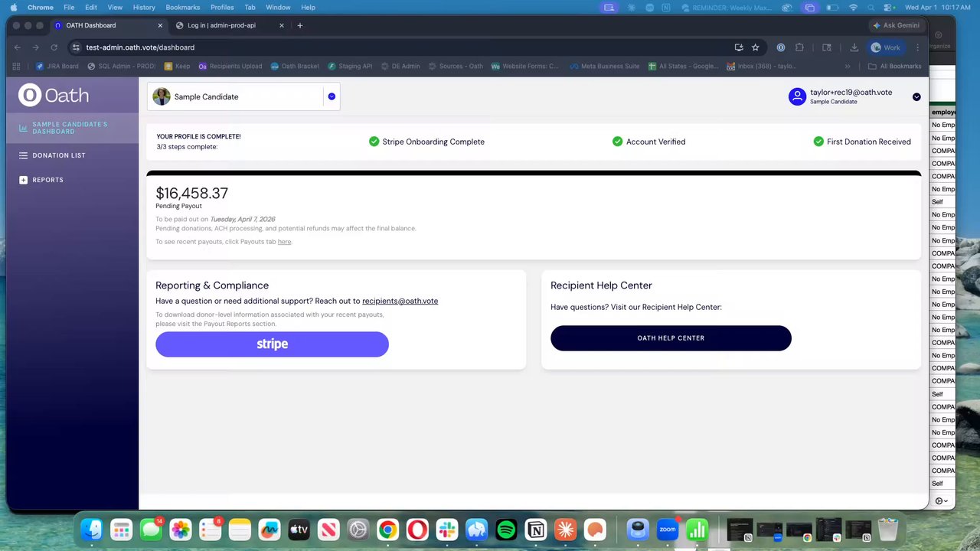The width and height of the screenshot is (980, 551).
Task: Open the Work profile button
Action: (886, 47)
